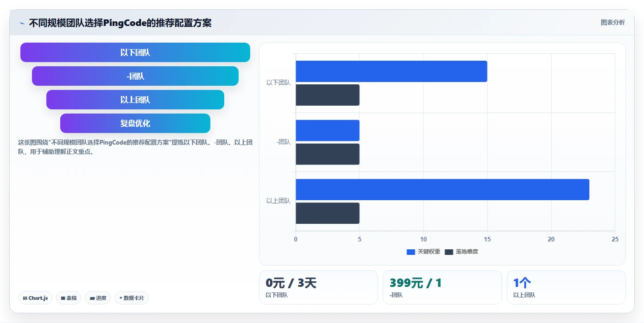This screenshot has width=644, height=323.
Task: Click the 以下团队 y-axis label
Action: pyautogui.click(x=278, y=83)
